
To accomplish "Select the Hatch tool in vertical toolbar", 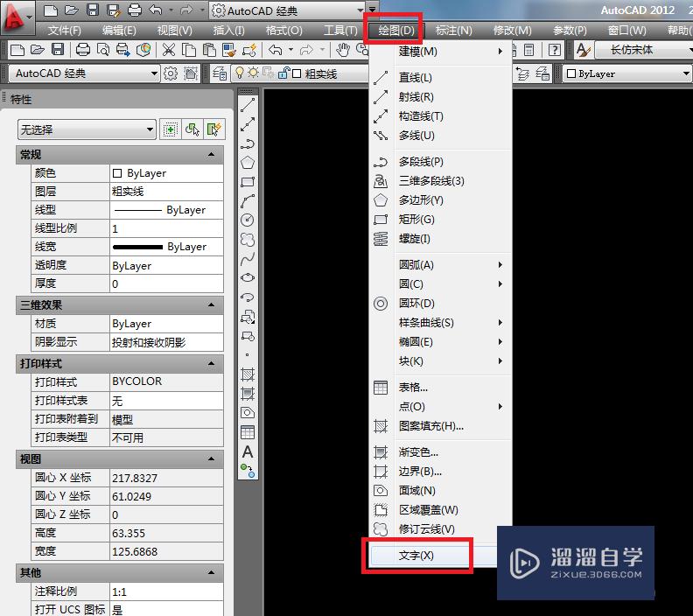I will coord(248,374).
